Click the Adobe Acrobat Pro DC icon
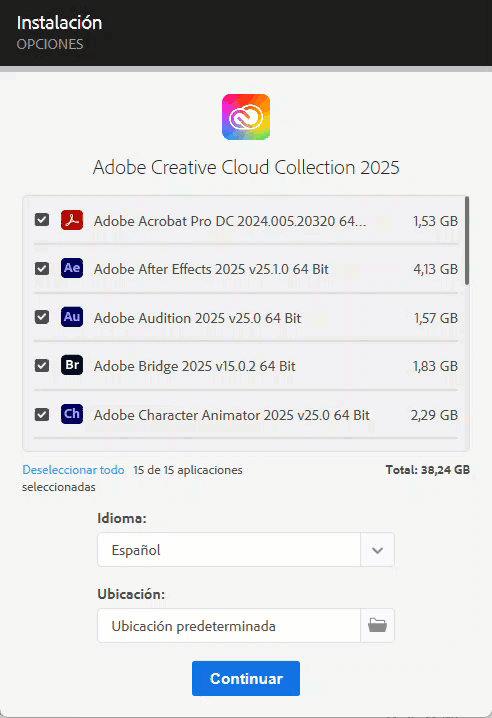Image resolution: width=492 pixels, height=718 pixels. coord(72,220)
